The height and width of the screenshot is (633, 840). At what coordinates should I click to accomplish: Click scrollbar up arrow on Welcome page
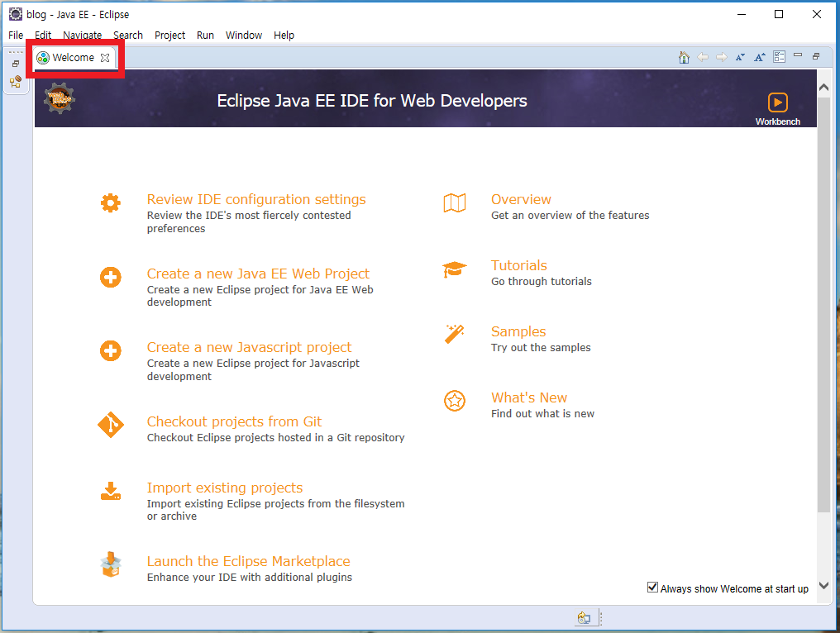pos(824,88)
